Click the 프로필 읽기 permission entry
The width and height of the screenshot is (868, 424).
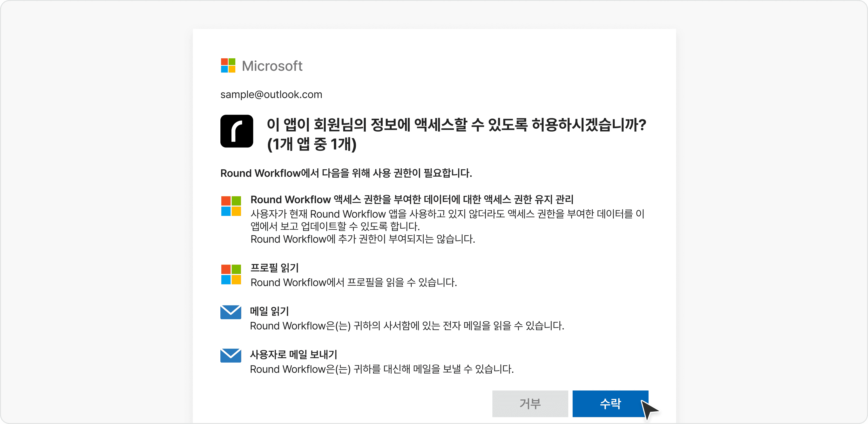pyautogui.click(x=274, y=268)
